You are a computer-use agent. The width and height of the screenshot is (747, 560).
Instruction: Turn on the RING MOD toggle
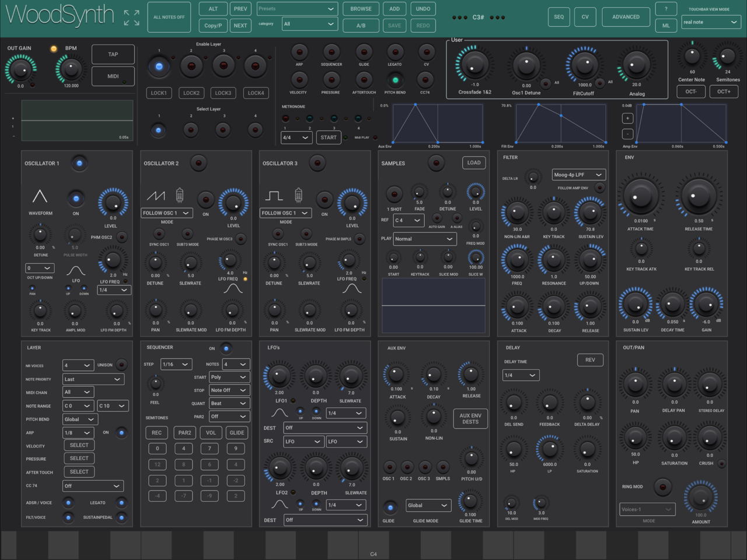[662, 487]
